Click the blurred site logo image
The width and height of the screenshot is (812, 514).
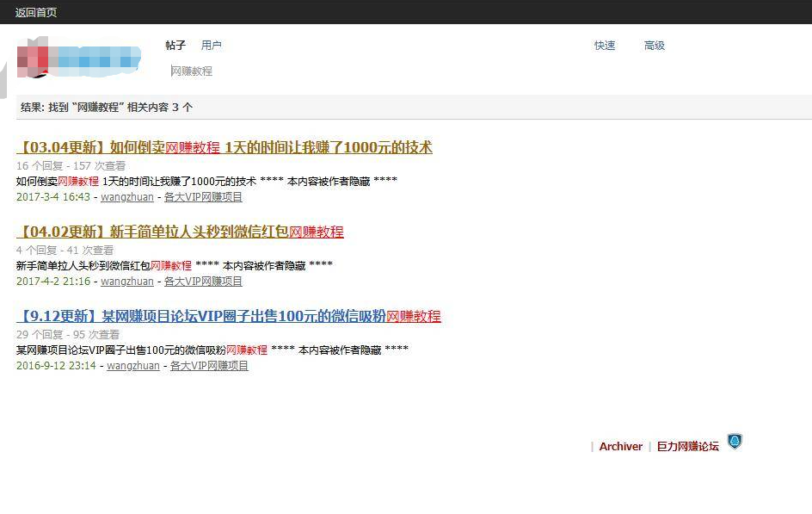(79, 58)
